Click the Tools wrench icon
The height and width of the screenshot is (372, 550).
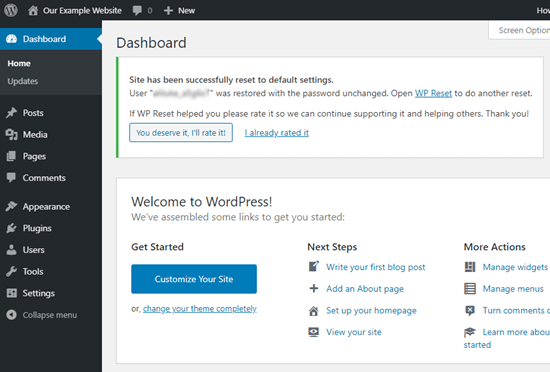coord(11,272)
